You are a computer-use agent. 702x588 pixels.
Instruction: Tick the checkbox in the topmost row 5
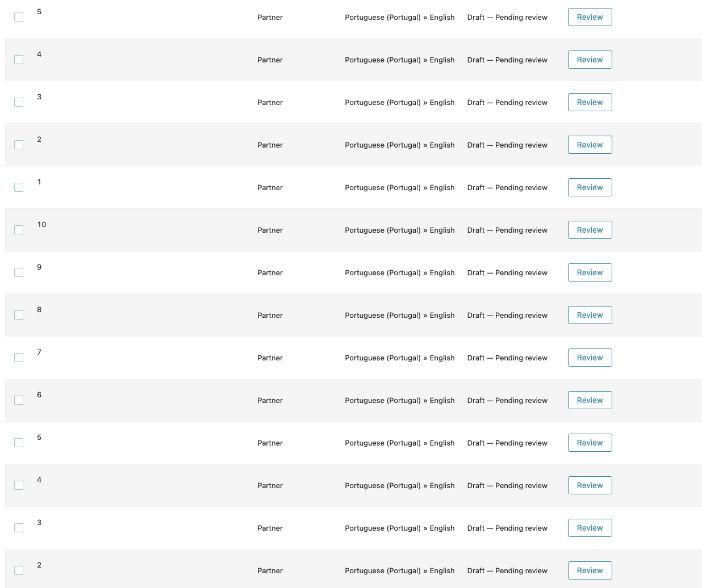click(x=19, y=17)
